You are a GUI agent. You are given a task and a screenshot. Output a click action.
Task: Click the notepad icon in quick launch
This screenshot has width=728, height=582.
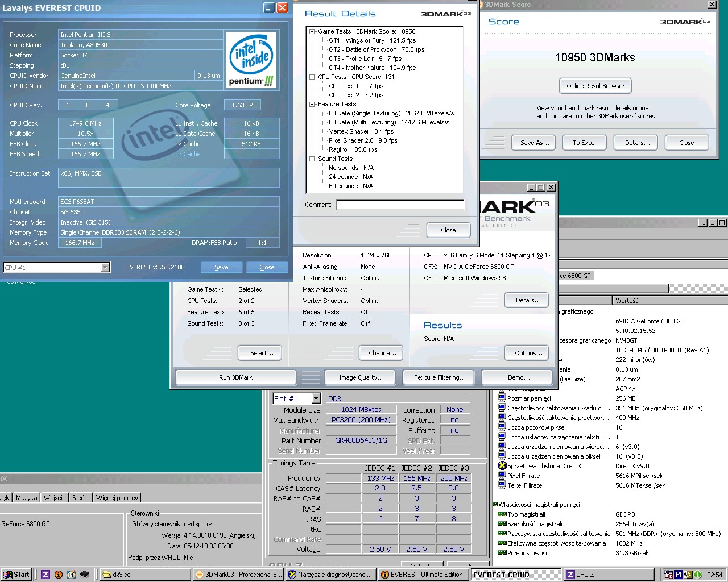[72, 575]
